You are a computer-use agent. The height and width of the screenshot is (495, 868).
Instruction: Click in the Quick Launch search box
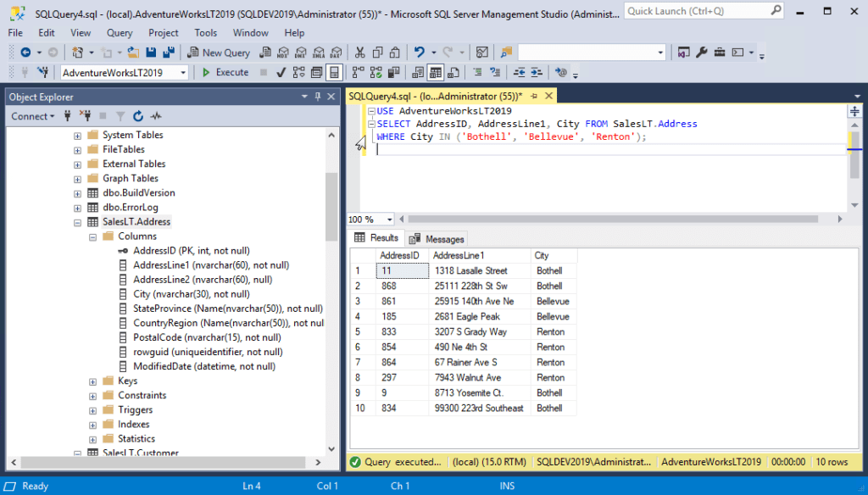click(x=704, y=11)
